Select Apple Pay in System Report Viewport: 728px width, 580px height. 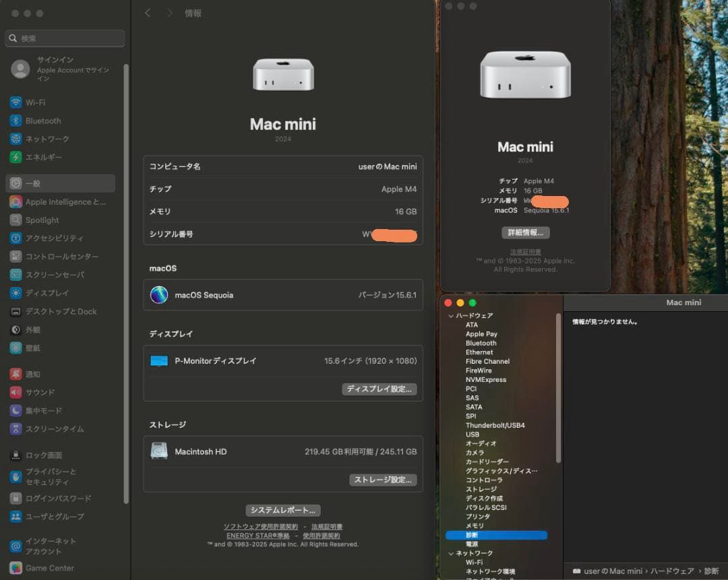481,333
